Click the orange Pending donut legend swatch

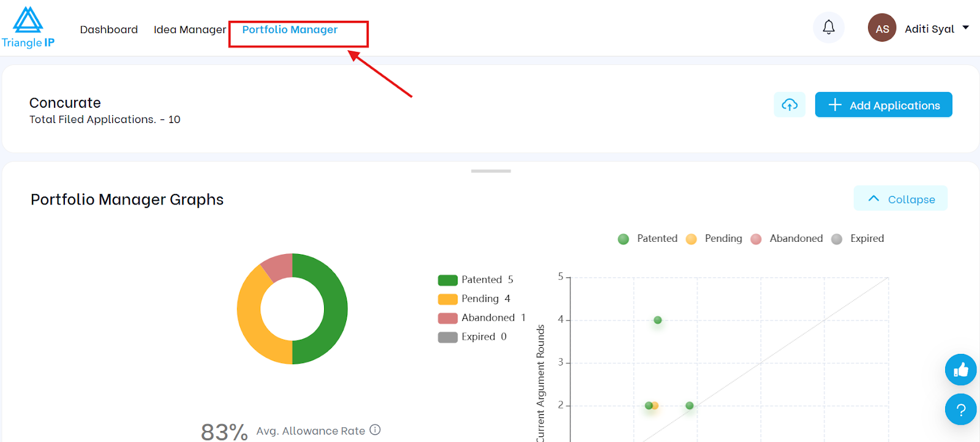[448, 299]
